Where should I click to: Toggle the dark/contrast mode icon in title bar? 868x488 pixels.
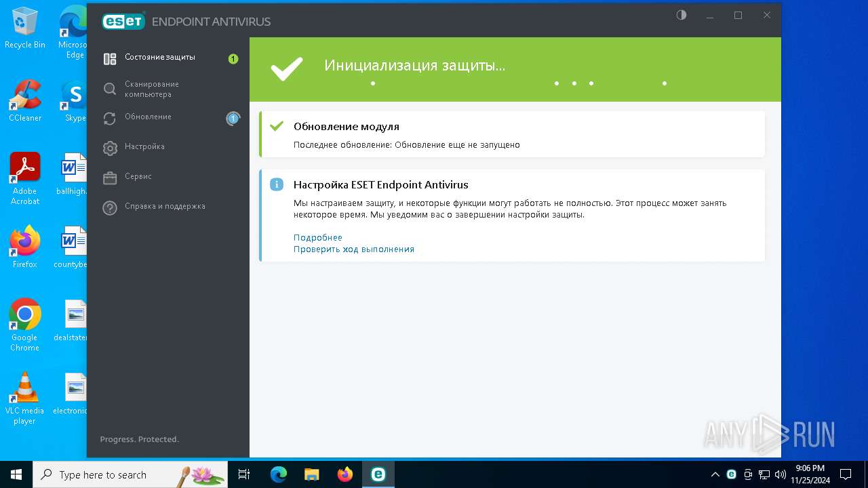pos(682,15)
